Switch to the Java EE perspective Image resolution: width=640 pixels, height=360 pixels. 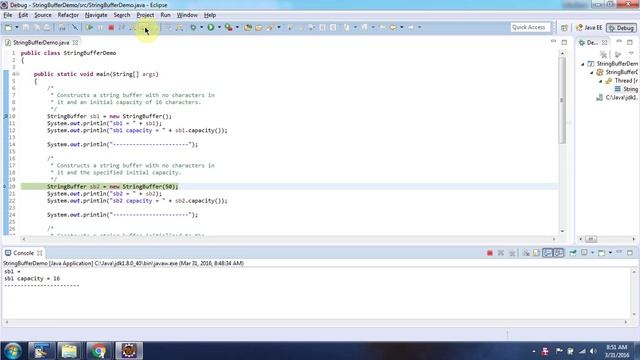(x=589, y=28)
